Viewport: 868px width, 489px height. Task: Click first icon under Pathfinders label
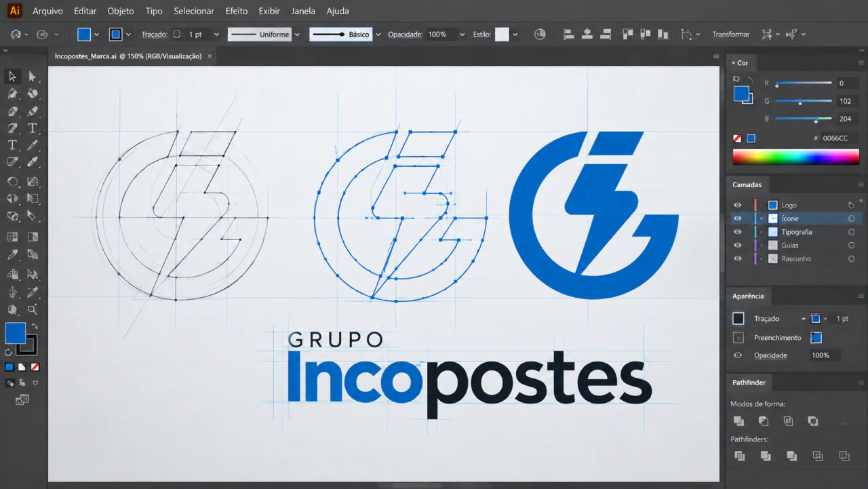pyautogui.click(x=740, y=456)
